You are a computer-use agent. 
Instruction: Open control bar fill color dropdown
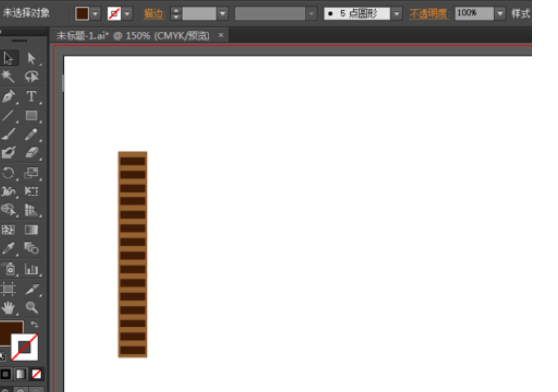[95, 14]
